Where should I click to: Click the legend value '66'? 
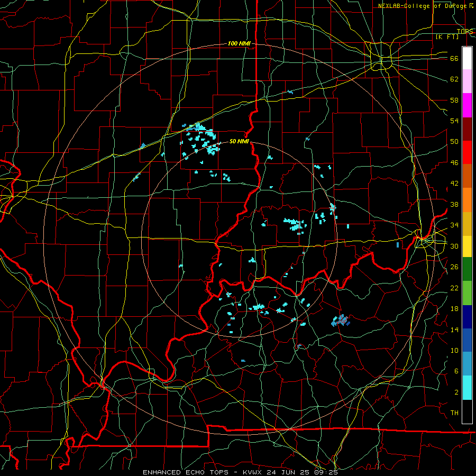coord(454,59)
